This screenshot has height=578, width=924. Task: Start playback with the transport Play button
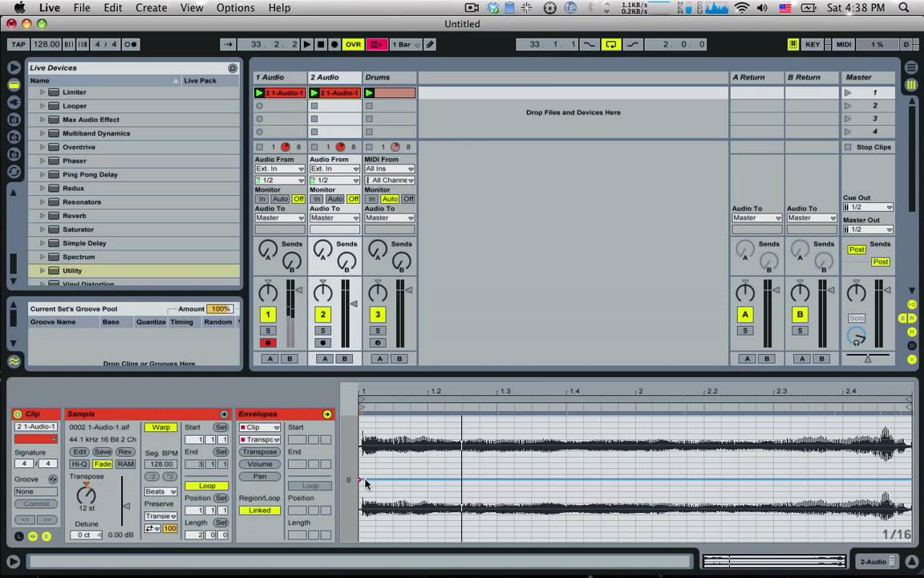click(307, 44)
